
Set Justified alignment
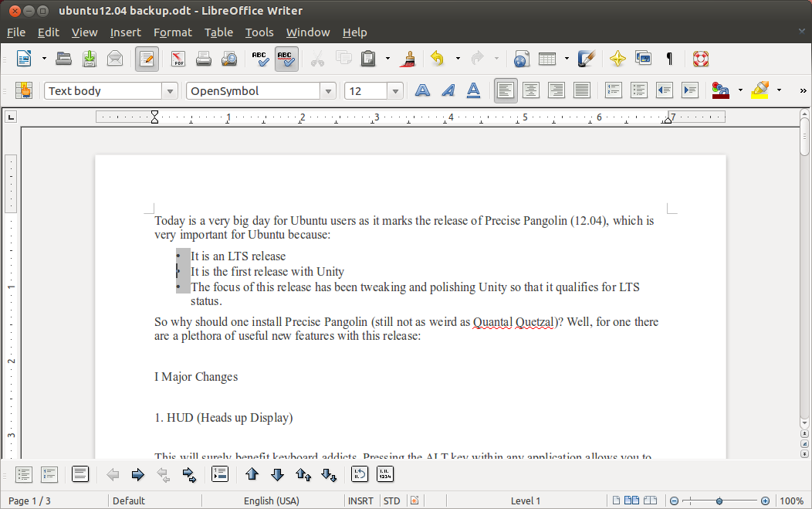coord(581,90)
